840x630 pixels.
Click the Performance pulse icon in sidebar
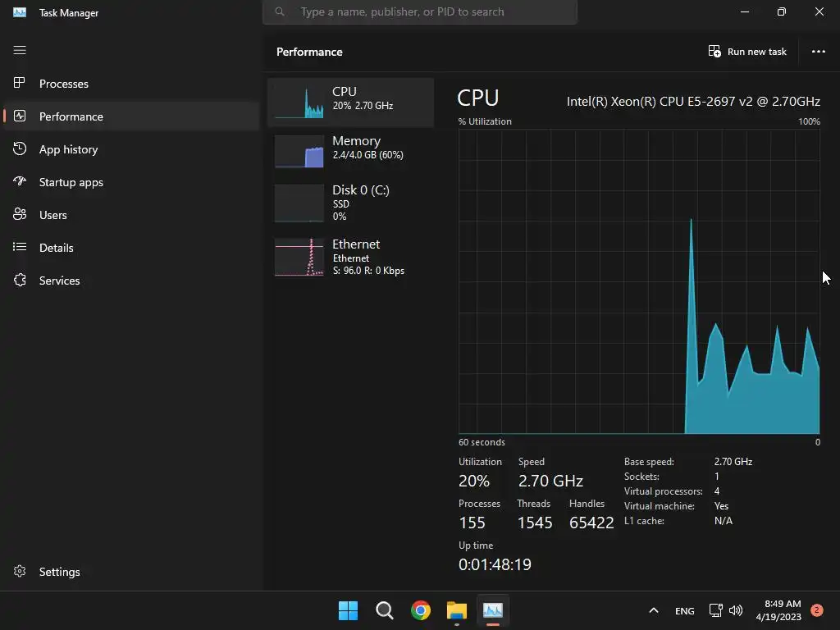click(x=20, y=116)
